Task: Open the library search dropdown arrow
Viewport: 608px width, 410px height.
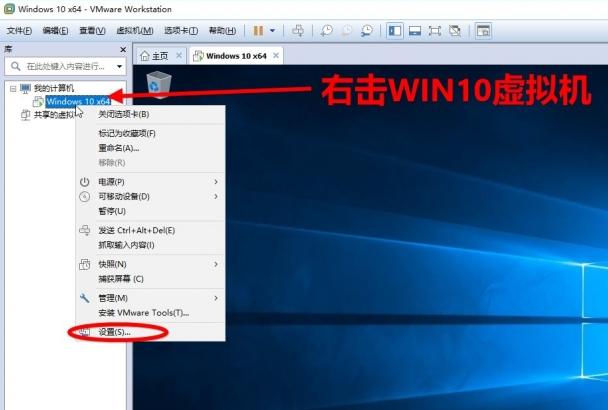Action: coord(119,66)
